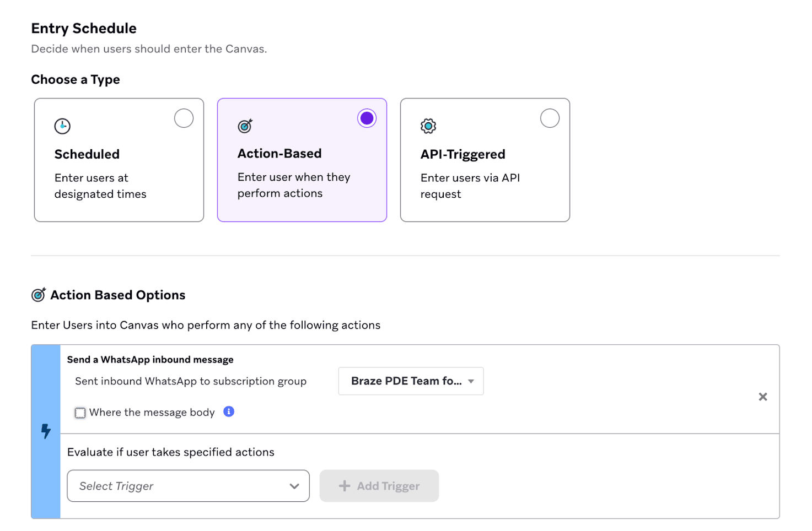Click the Action Based Options target icon
Screen dimensions: 812x531
39,295
